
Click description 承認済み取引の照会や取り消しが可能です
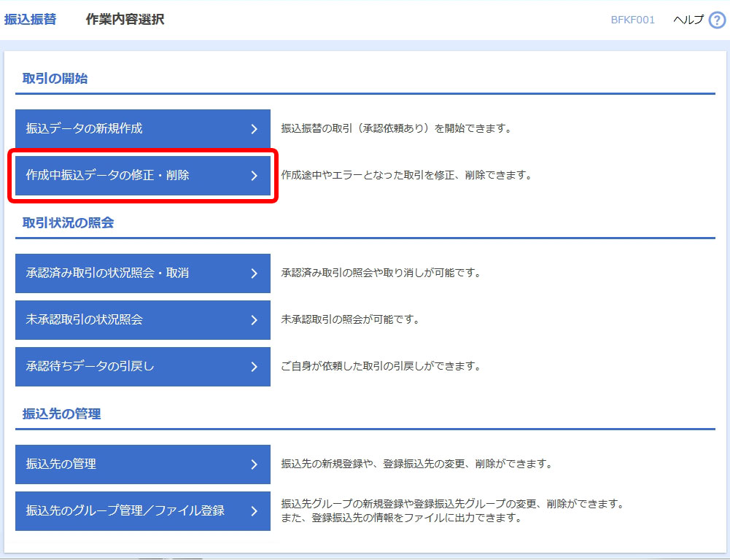(x=381, y=273)
